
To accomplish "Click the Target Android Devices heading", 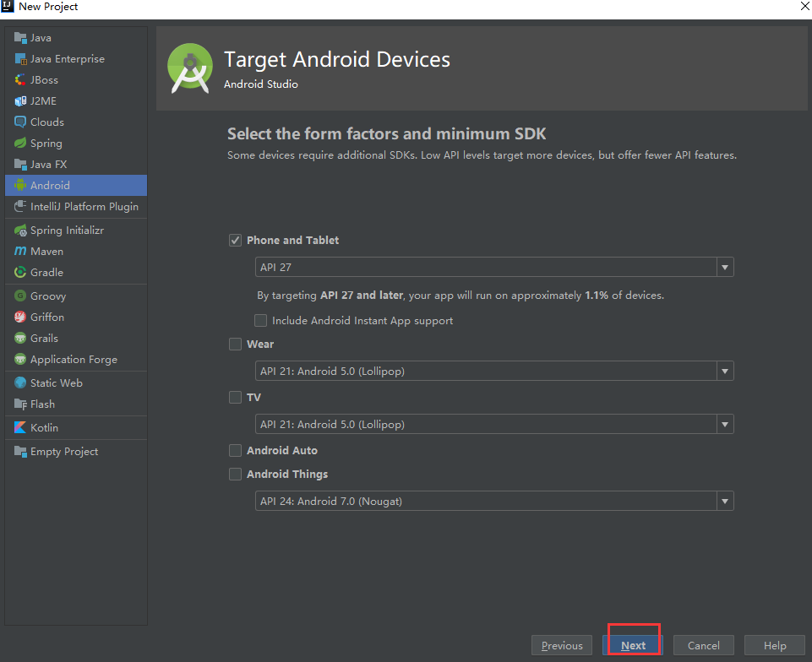I will pyautogui.click(x=337, y=59).
